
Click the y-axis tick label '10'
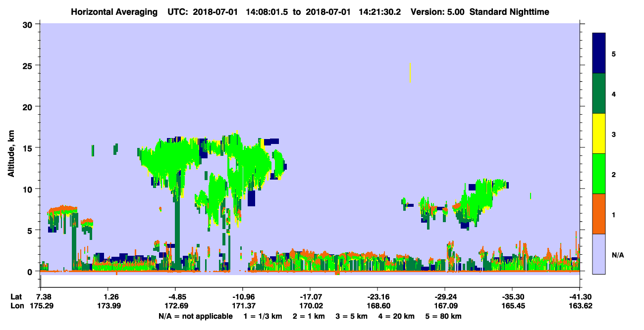coord(29,189)
